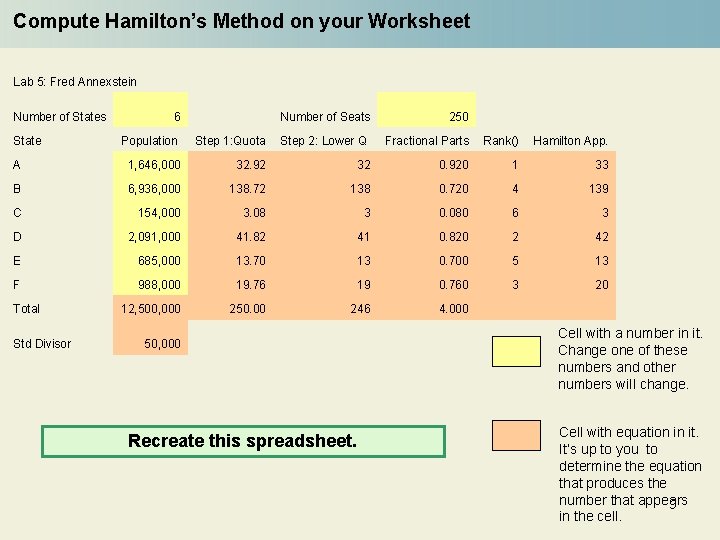Screen dimensions: 720x540
Task: Click total quota 250.00 cell
Action: 247,308
